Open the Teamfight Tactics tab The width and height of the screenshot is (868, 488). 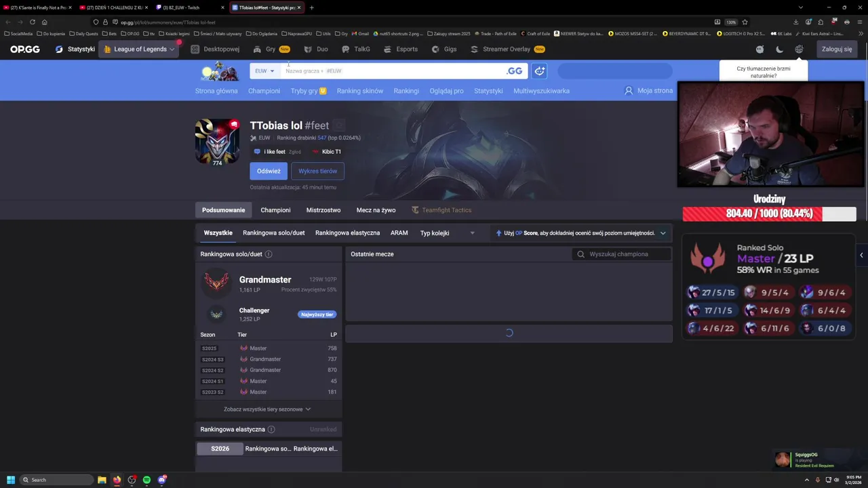pyautogui.click(x=441, y=210)
